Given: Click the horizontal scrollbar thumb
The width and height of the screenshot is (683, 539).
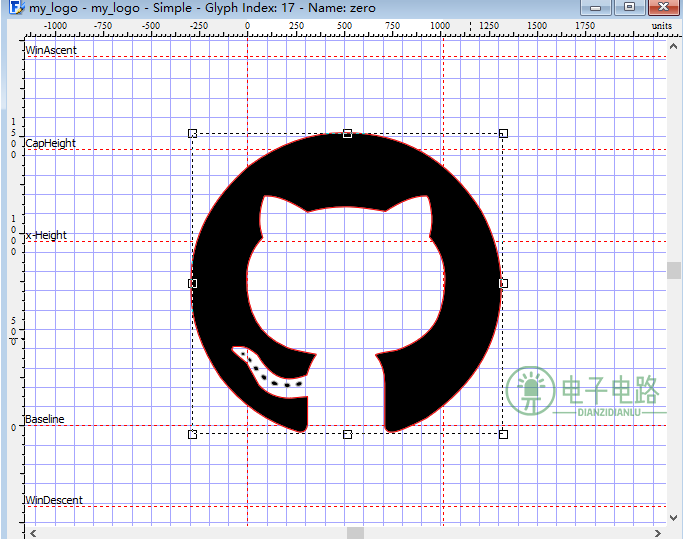Looking at the screenshot, I should [x=355, y=533].
